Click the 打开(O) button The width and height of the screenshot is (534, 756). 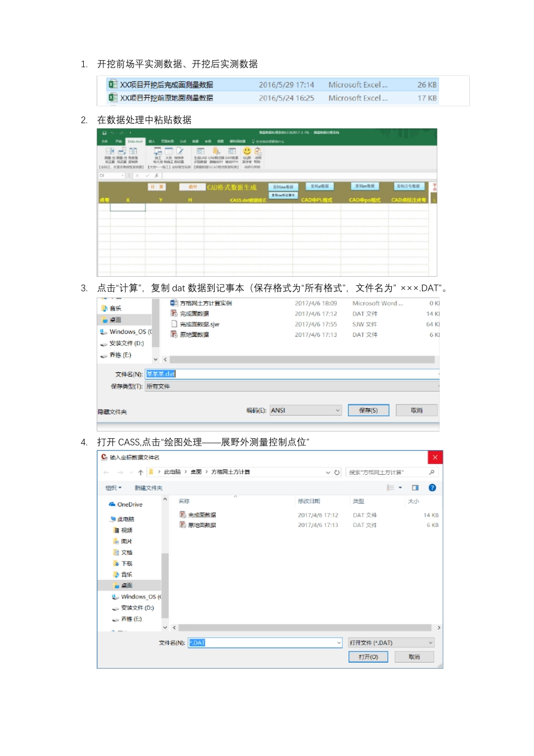368,657
